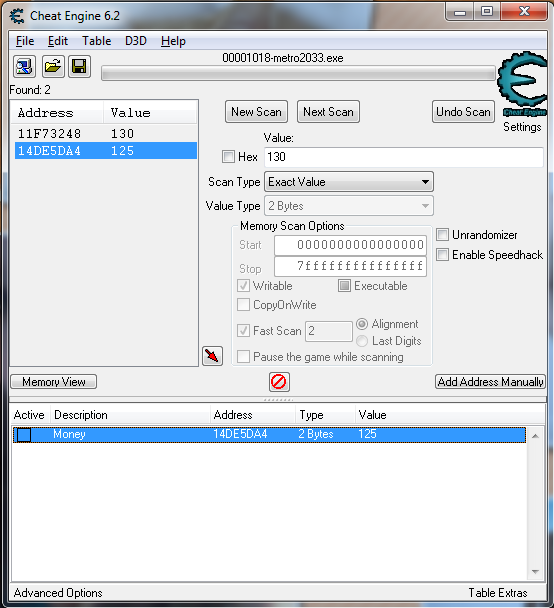Click the open folder load table icon
Viewport: 554px width, 608px height.
(53, 67)
